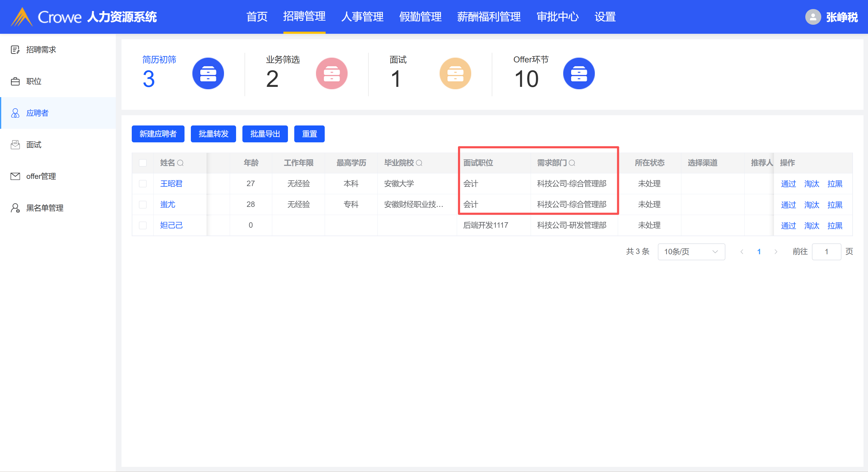The height and width of the screenshot is (472, 868).
Task: Click the blue 简历初筛 stage icon
Action: click(208, 74)
